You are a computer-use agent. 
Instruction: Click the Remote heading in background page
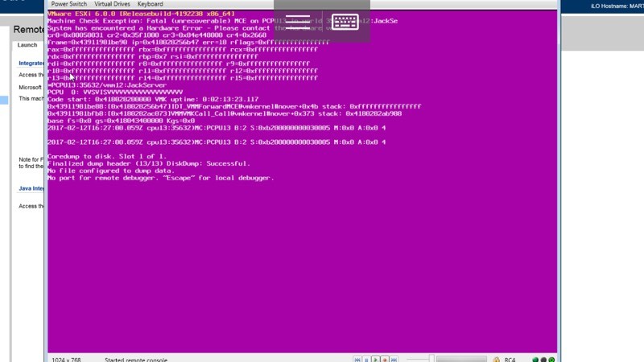(29, 30)
